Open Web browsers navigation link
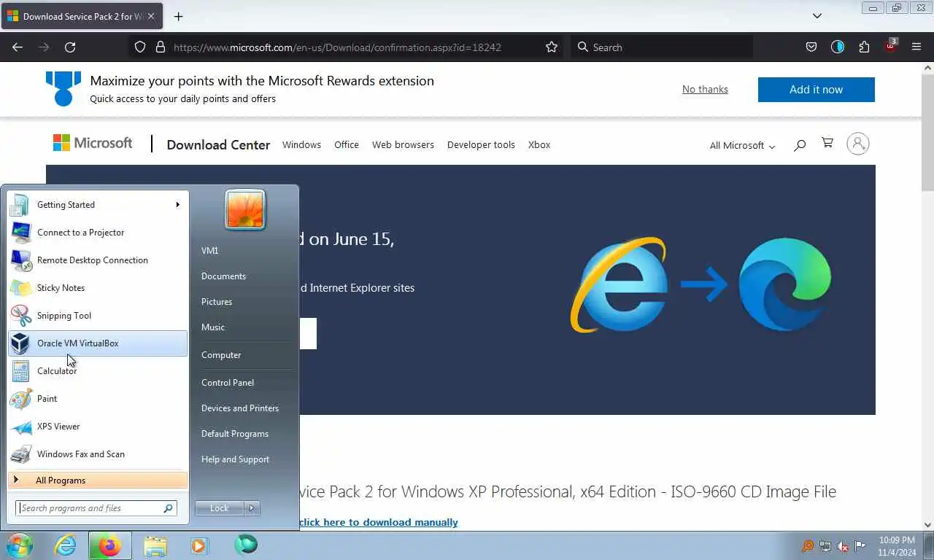Screen dimensions: 934x560 (x=403, y=144)
